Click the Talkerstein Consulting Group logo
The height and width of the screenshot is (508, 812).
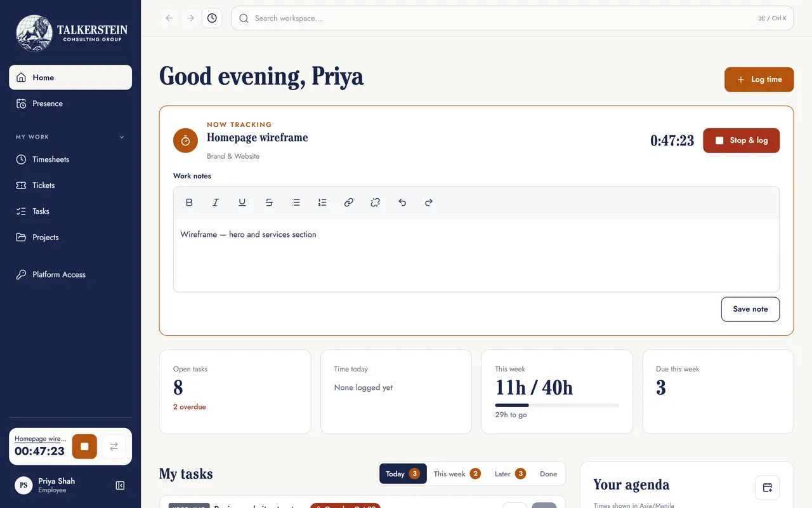pyautogui.click(x=72, y=33)
